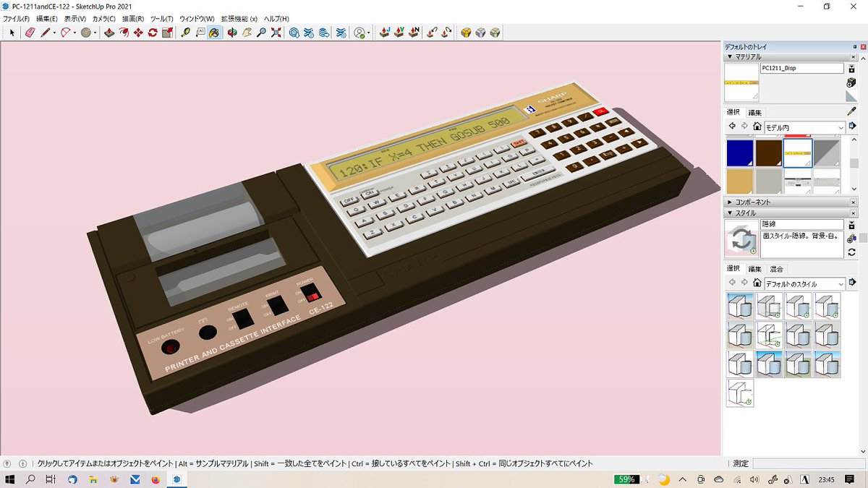Image resolution: width=868 pixels, height=488 pixels.
Task: Click the user account icon
Action: click(x=359, y=33)
